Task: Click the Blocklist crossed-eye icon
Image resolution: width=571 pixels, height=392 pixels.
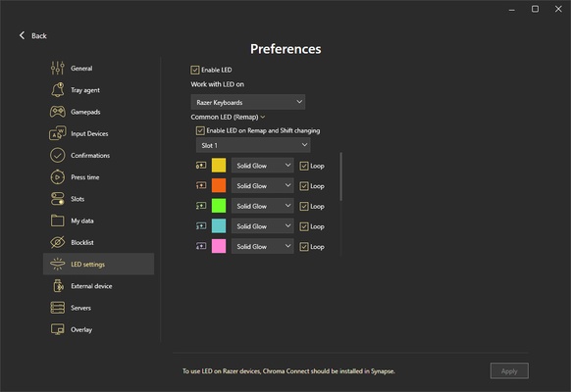Action: click(x=58, y=242)
